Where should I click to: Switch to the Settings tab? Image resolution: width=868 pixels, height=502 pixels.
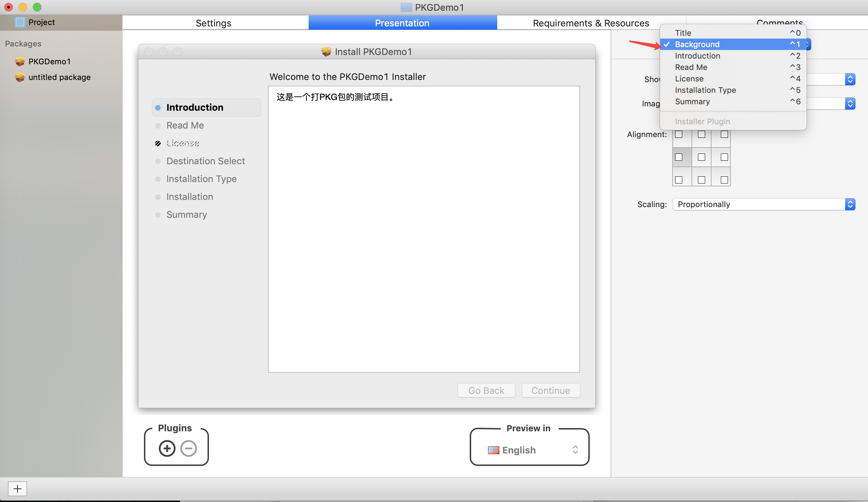(x=214, y=23)
